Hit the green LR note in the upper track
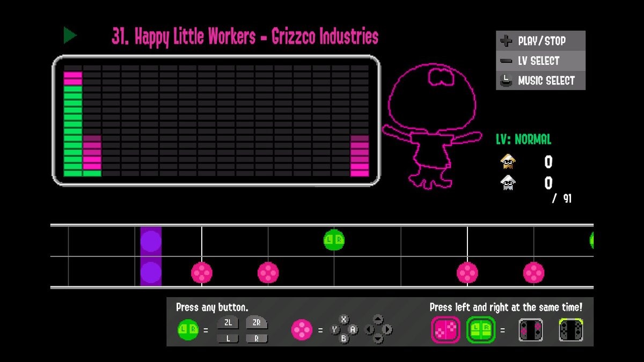The image size is (644, 362). [x=334, y=240]
